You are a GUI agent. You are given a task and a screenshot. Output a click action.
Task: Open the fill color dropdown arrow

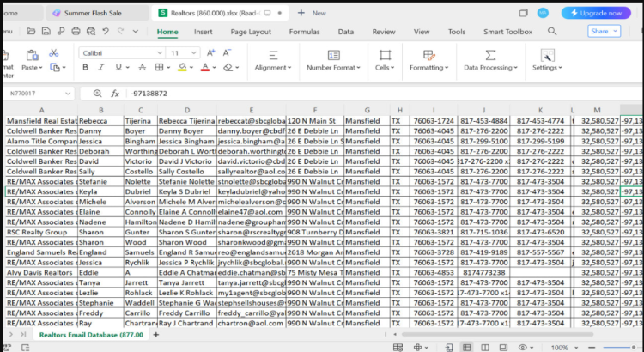tap(191, 68)
